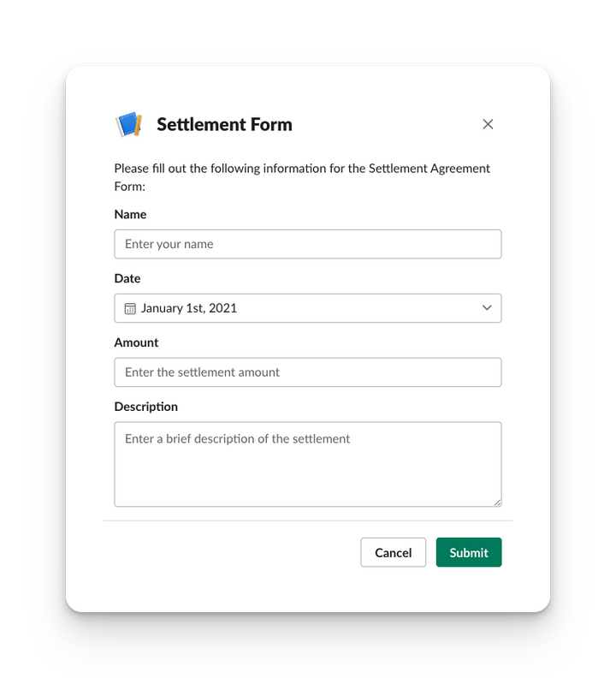Click the divider line above the buttons

coord(308,520)
